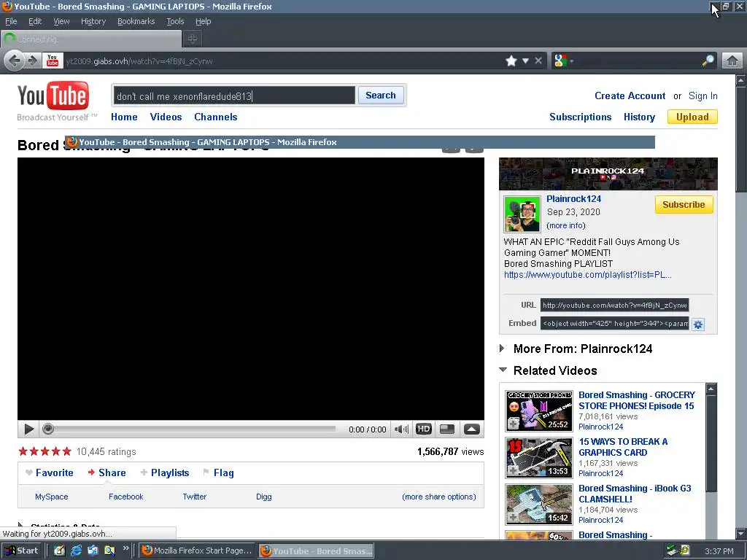Click the YouTube logo
Viewport: 747px width, 560px height.
pyautogui.click(x=53, y=97)
